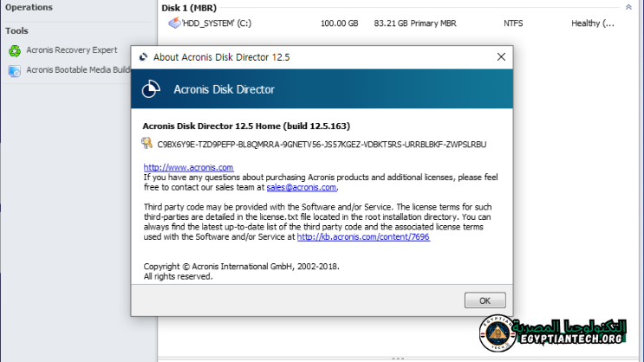
Task: Confirm the About dialog with OK
Action: pyautogui.click(x=485, y=301)
